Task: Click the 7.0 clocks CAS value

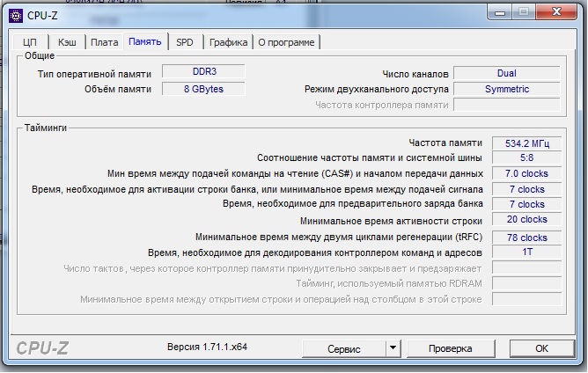Action: pos(527,173)
